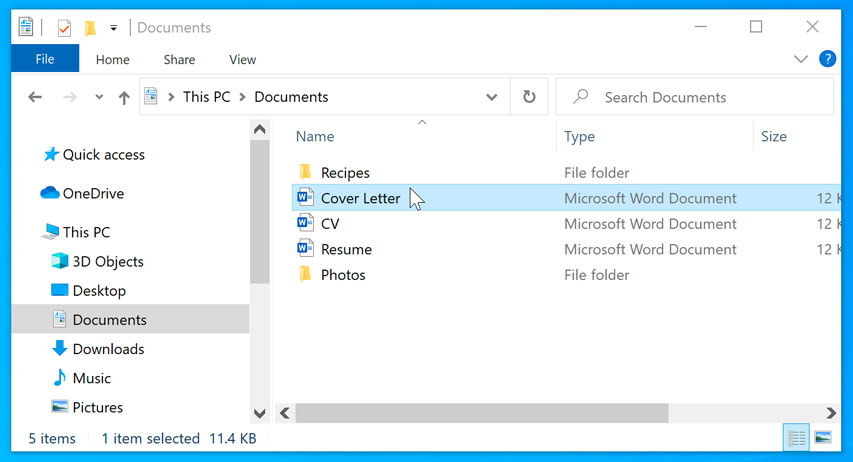Image resolution: width=853 pixels, height=462 pixels.
Task: Switch to Details view in status bar
Action: click(796, 438)
